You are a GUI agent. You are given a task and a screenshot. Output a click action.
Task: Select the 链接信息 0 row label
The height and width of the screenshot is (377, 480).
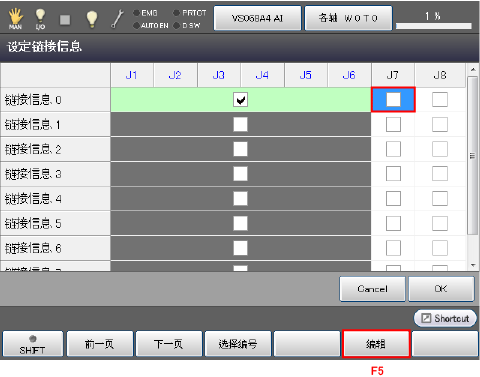tap(55, 100)
